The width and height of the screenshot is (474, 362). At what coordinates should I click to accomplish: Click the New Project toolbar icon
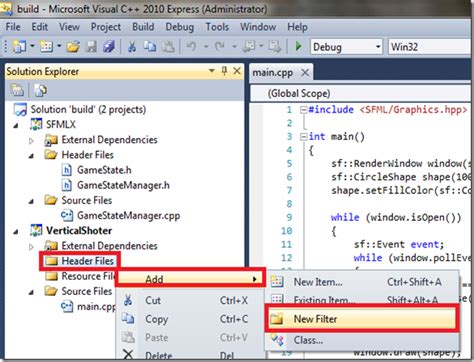point(20,47)
